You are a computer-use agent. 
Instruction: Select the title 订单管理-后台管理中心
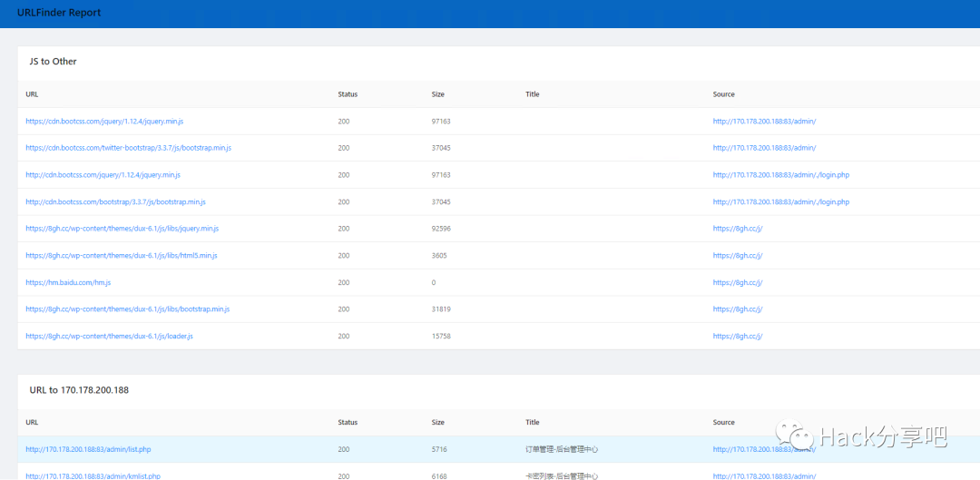point(562,449)
